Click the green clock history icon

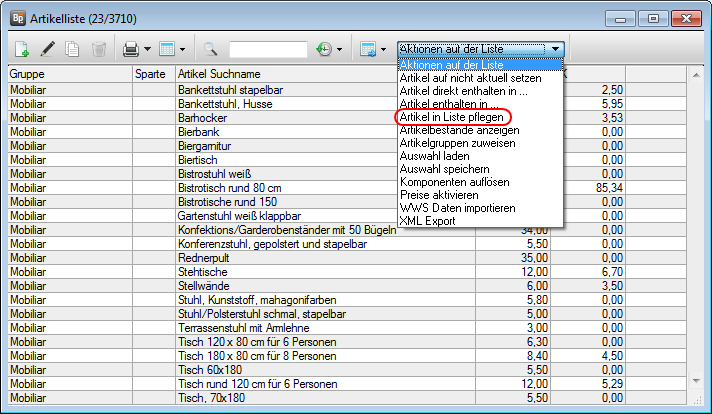click(324, 48)
